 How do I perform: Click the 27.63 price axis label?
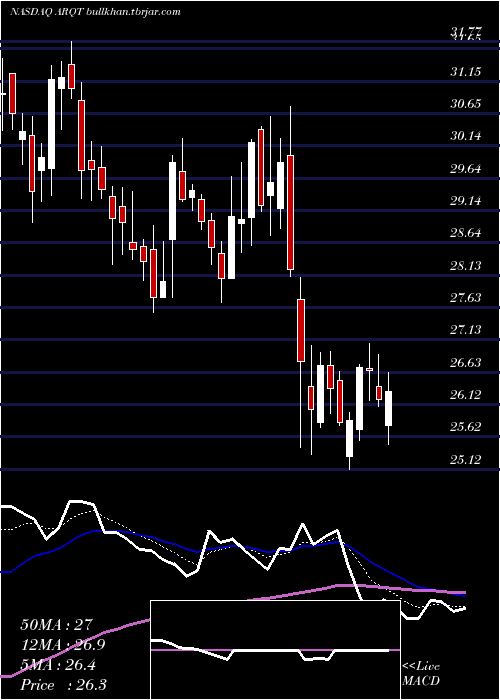coord(466,298)
